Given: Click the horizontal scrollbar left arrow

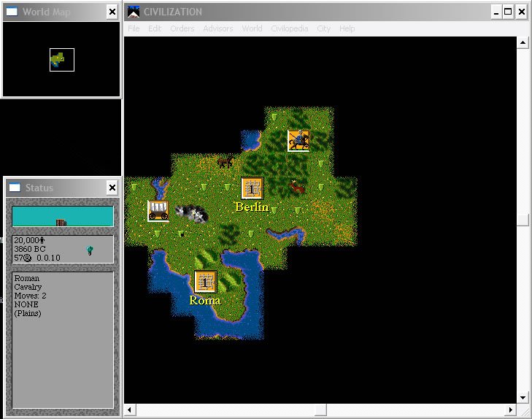Looking at the screenshot, I should [130, 410].
